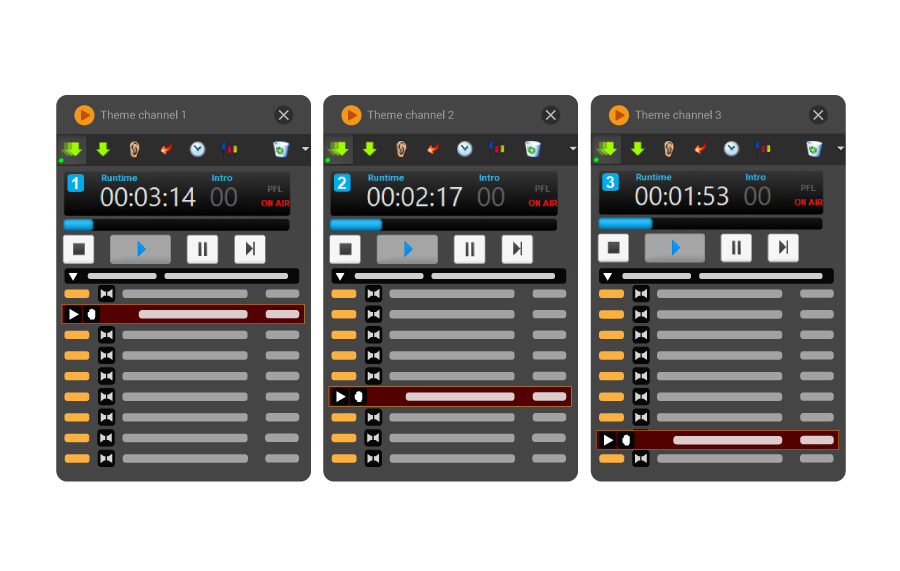Click the single green down arrow in Theme channel 2
Screen dimensions: 900x571
pos(370,149)
